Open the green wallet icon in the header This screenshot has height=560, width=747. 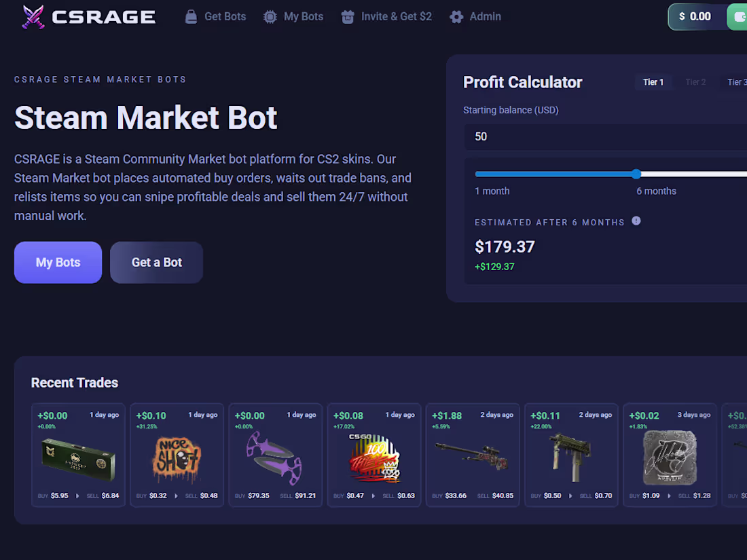point(740,16)
